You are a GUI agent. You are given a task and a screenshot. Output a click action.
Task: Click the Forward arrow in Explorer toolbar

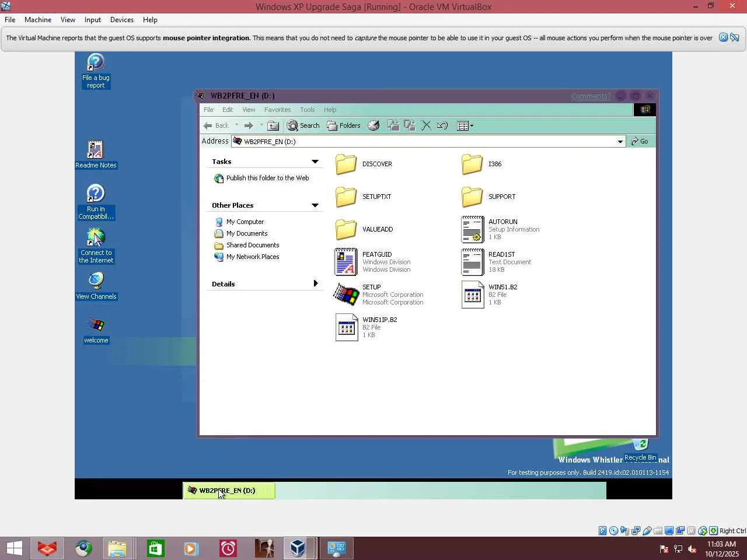(x=249, y=125)
